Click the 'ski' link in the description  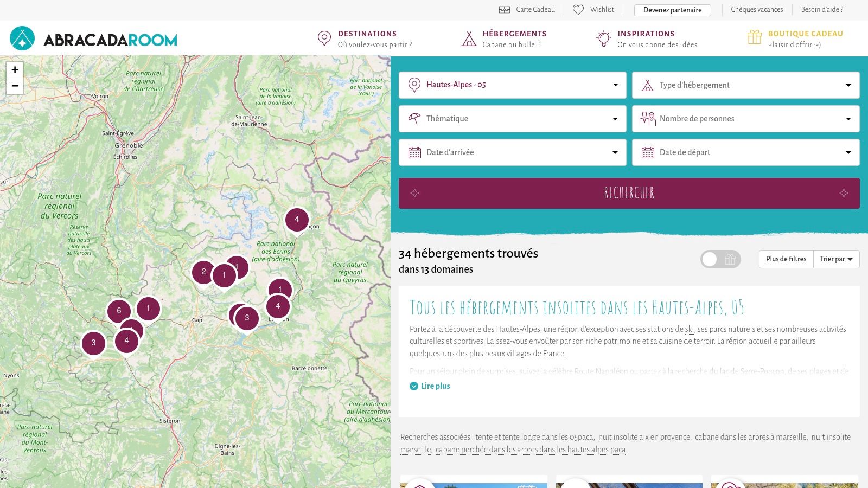pyautogui.click(x=690, y=329)
